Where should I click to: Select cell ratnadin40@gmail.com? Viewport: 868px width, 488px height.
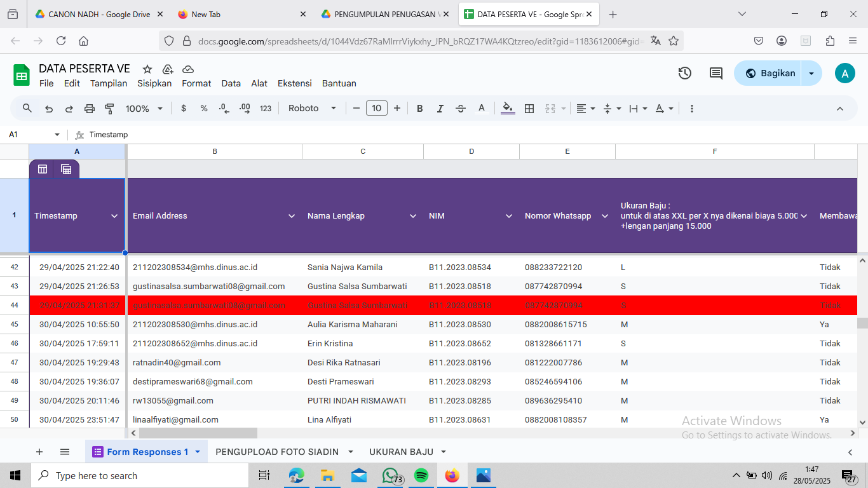tap(215, 362)
